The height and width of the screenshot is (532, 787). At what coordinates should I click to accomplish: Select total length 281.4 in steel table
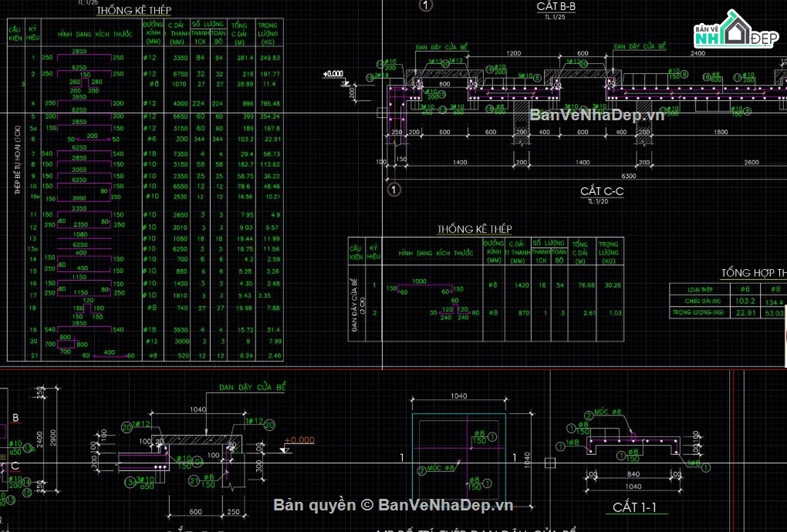[x=245, y=58]
